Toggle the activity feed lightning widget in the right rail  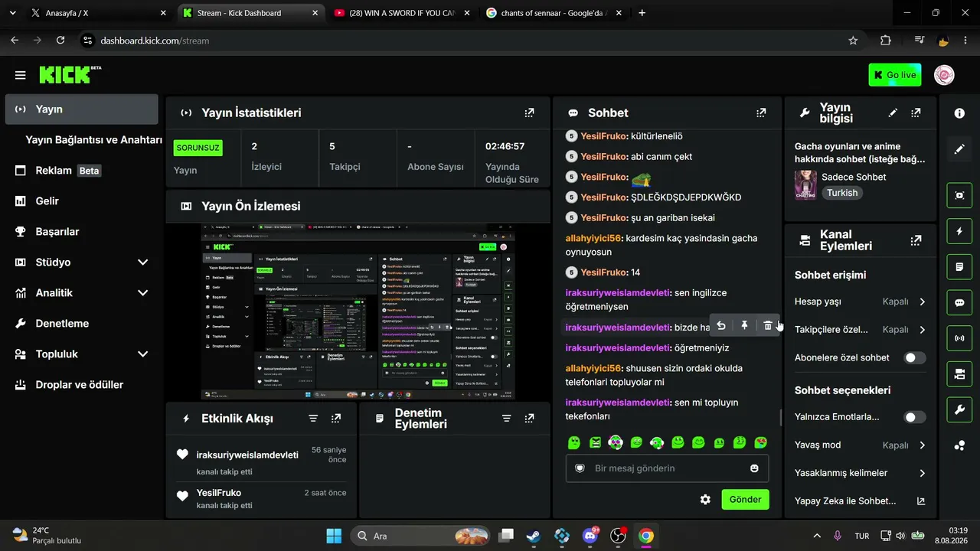coord(959,231)
